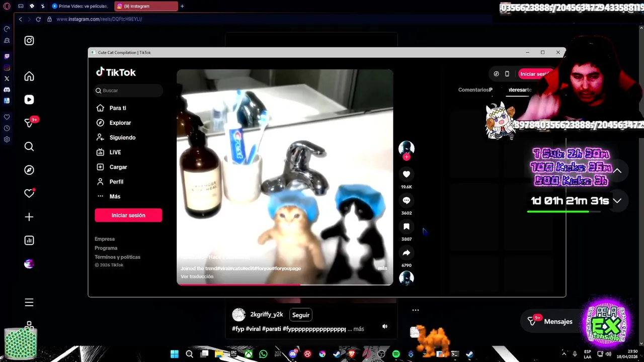The height and width of the screenshot is (362, 644).
Task: Open the sound disc avatar below share count
Action: coord(407,278)
